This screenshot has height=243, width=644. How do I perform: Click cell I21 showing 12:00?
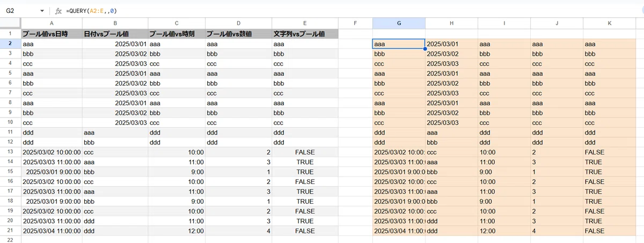(x=504, y=231)
